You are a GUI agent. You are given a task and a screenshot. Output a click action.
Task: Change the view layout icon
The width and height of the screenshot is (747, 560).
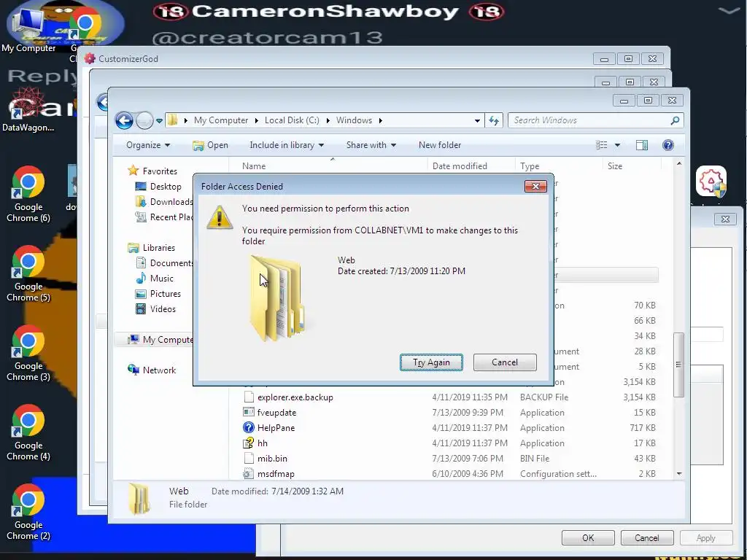point(602,145)
